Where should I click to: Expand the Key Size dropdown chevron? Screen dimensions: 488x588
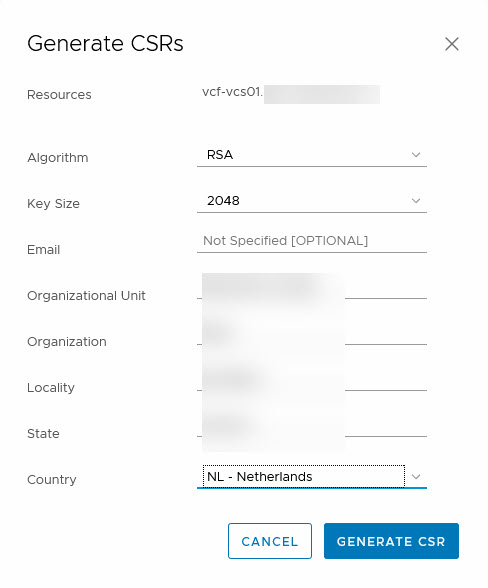(x=416, y=201)
